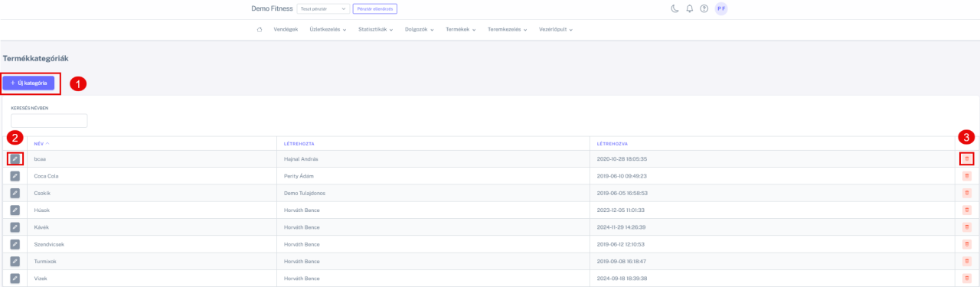Select the Turmixok name cell

click(152, 261)
